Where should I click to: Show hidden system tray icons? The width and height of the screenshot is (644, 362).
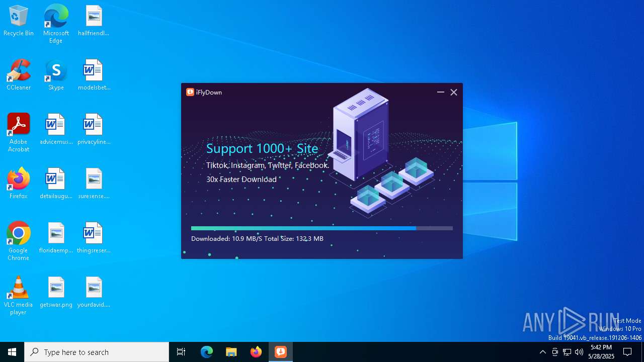coord(542,352)
